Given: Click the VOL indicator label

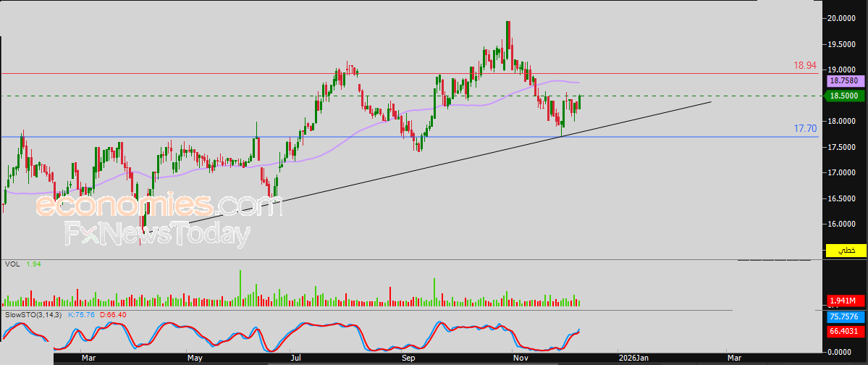Looking at the screenshot, I should (12, 264).
